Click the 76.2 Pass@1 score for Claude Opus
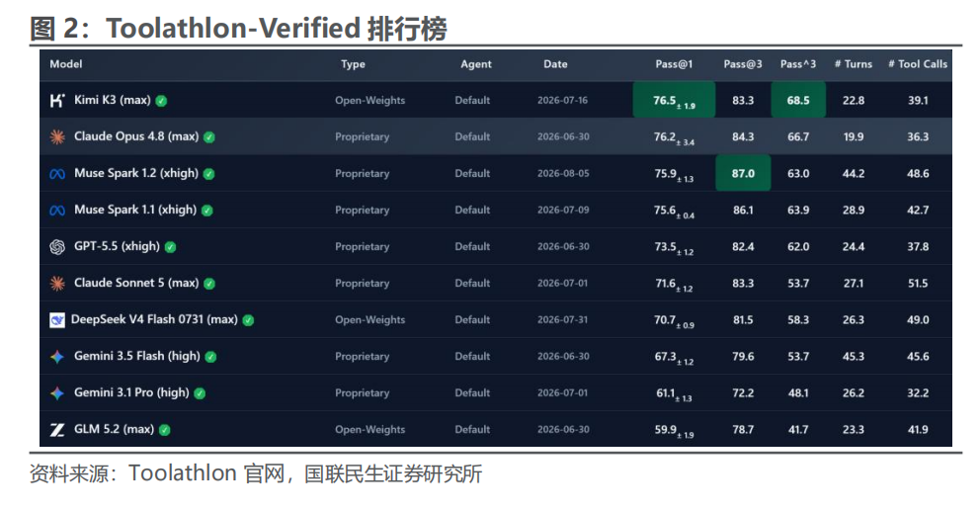 (674, 137)
